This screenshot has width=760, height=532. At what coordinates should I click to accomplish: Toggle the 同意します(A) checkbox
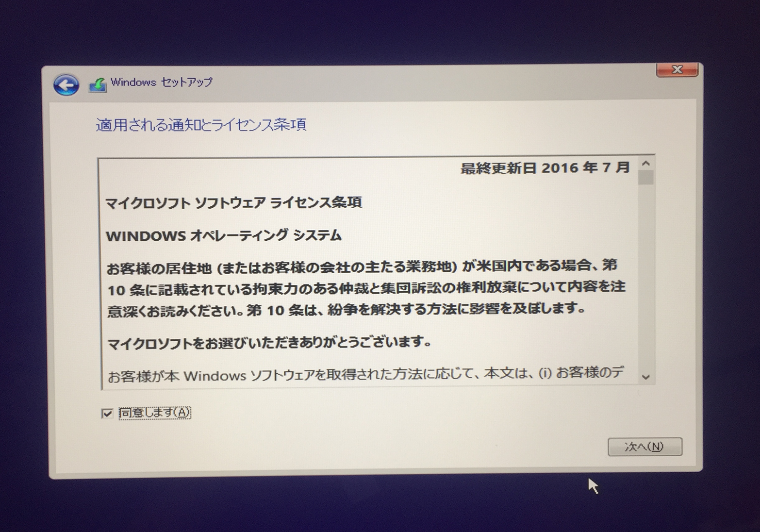pyautogui.click(x=107, y=413)
